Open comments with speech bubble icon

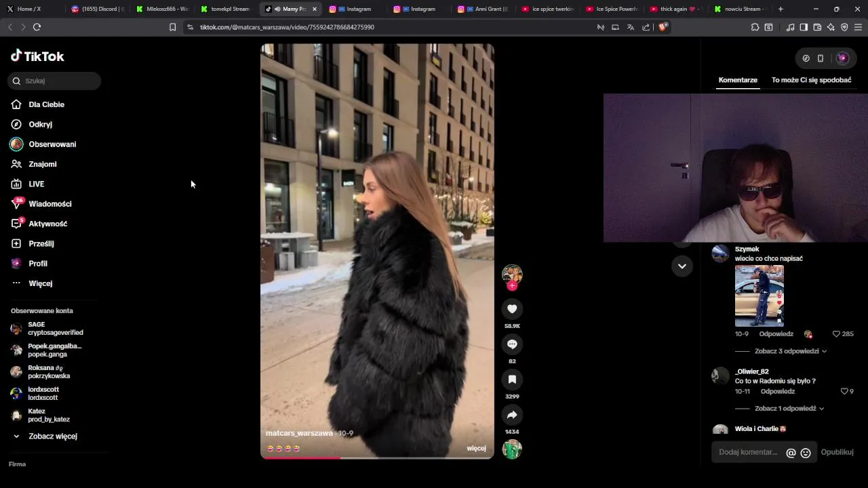pos(512,344)
